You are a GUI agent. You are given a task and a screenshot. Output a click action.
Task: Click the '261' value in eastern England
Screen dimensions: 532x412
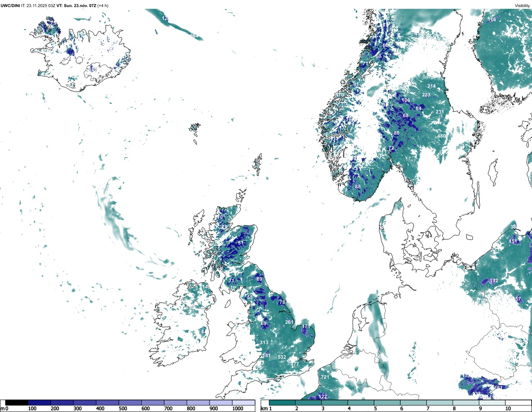click(x=289, y=322)
